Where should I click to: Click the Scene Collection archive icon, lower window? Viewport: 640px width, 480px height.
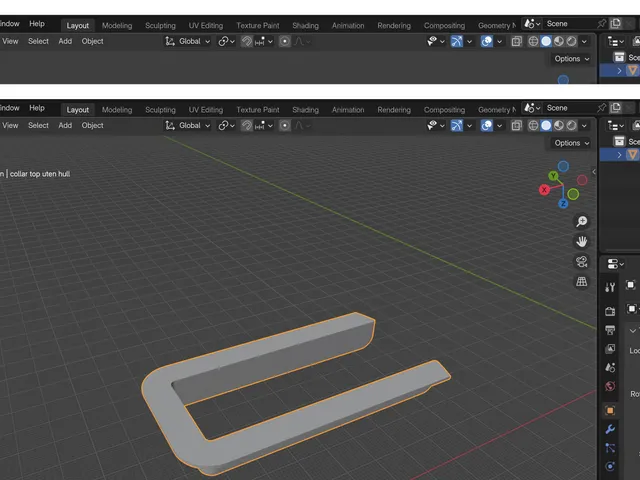coord(619,141)
